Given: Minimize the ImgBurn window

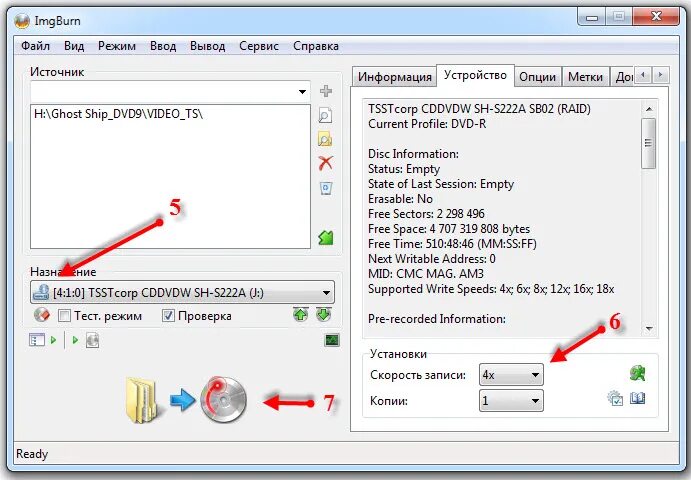Looking at the screenshot, I should [x=592, y=18].
